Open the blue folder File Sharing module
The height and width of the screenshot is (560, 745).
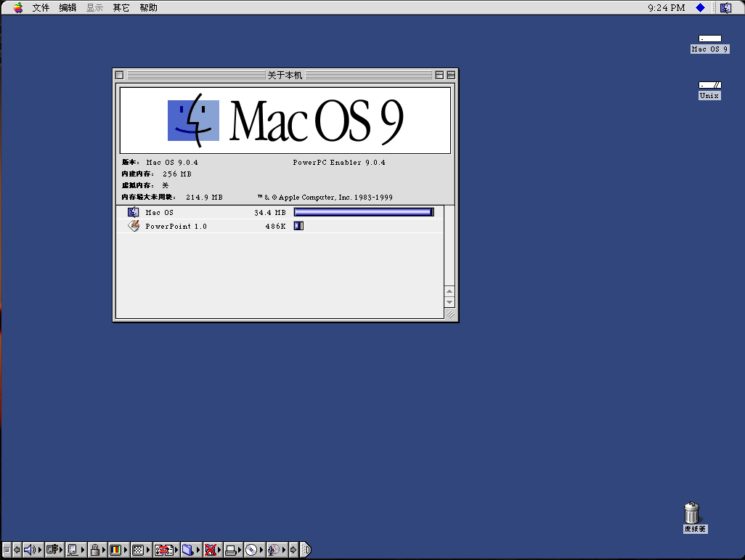[191, 550]
